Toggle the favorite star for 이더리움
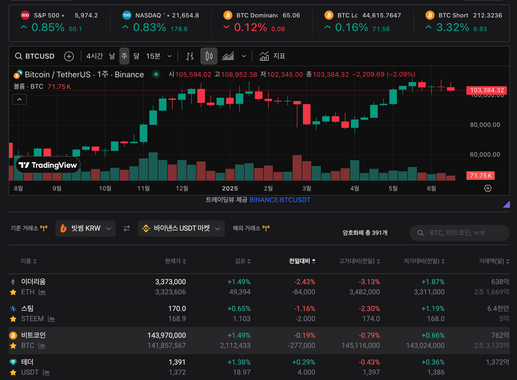The image size is (517, 380). coord(13,292)
